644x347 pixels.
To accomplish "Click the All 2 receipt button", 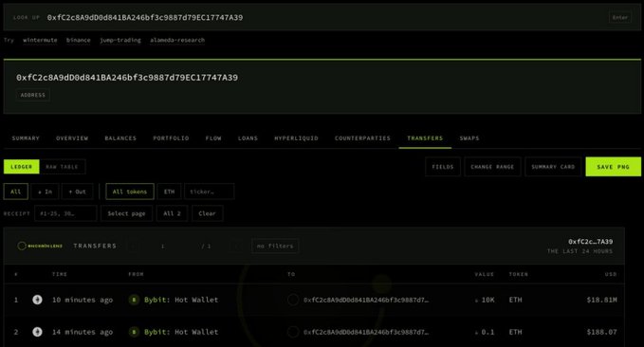I will point(172,213).
